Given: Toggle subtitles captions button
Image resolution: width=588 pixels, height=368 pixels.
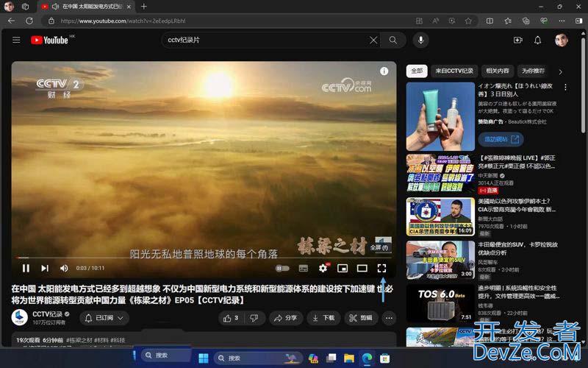Looking at the screenshot, I should tap(304, 268).
